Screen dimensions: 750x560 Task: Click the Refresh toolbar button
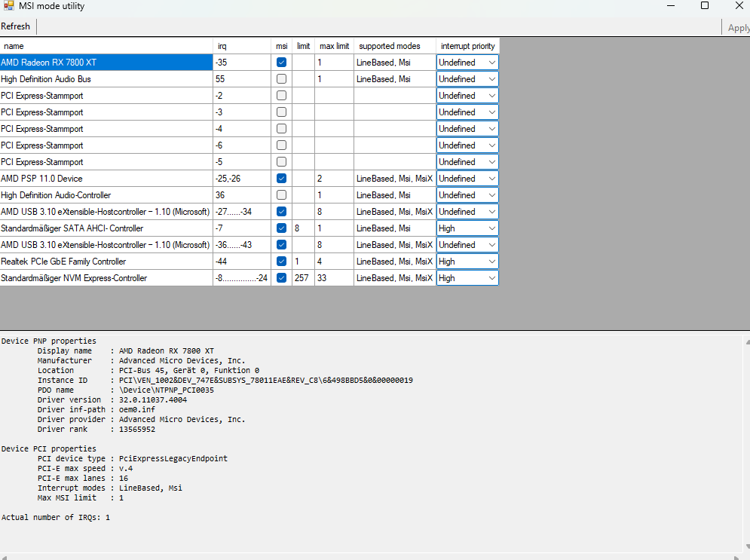tap(15, 26)
